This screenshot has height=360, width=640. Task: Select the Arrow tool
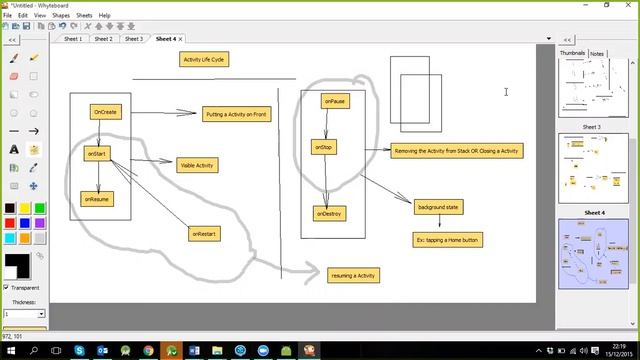point(33,131)
